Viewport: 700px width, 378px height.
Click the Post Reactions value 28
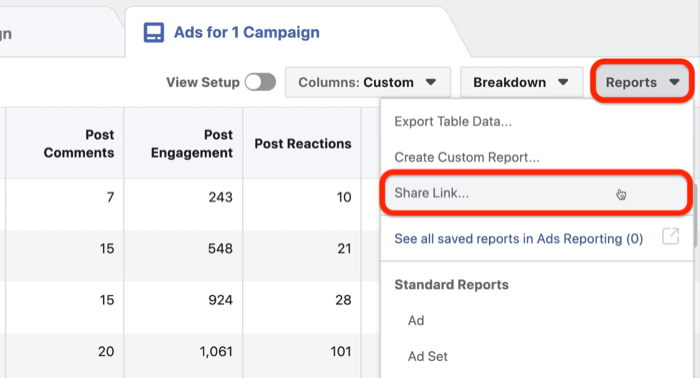point(343,300)
